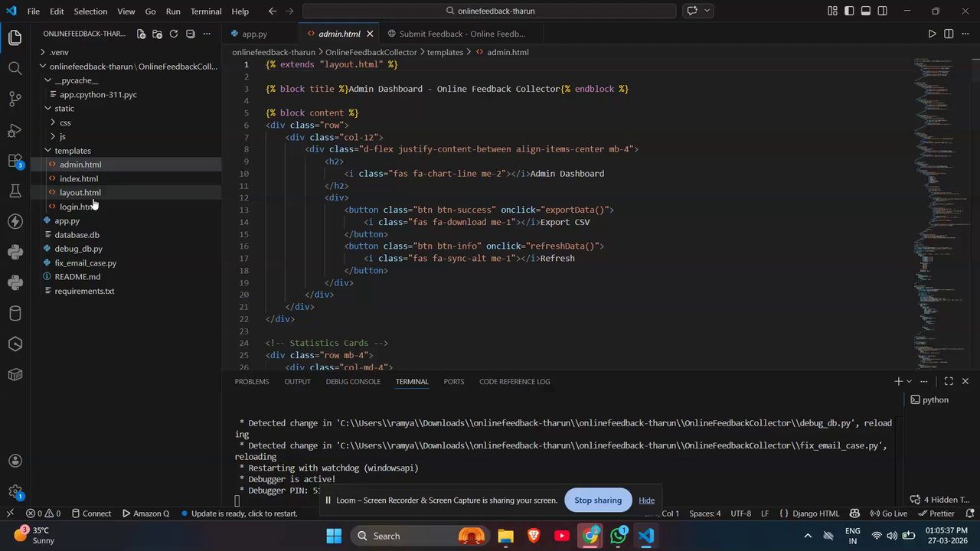Open the Python sidebar icon
This screenshot has width=980, height=551.
15,252
